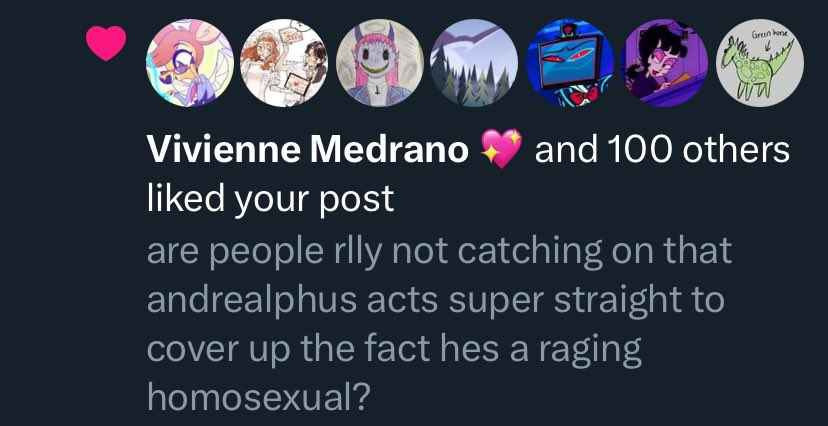Open purple avatar with black-haired character
828x426 pixels.
pos(665,63)
